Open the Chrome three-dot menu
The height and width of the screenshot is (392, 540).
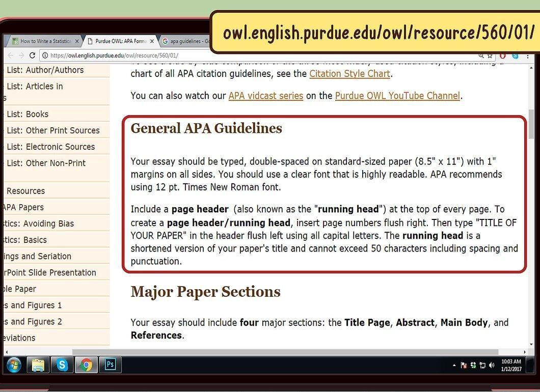(528, 56)
